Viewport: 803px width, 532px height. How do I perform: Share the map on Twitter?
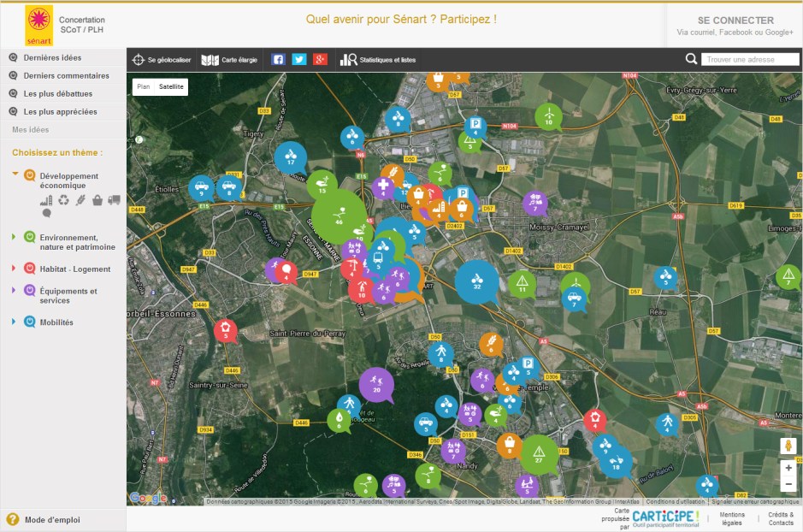click(298, 60)
